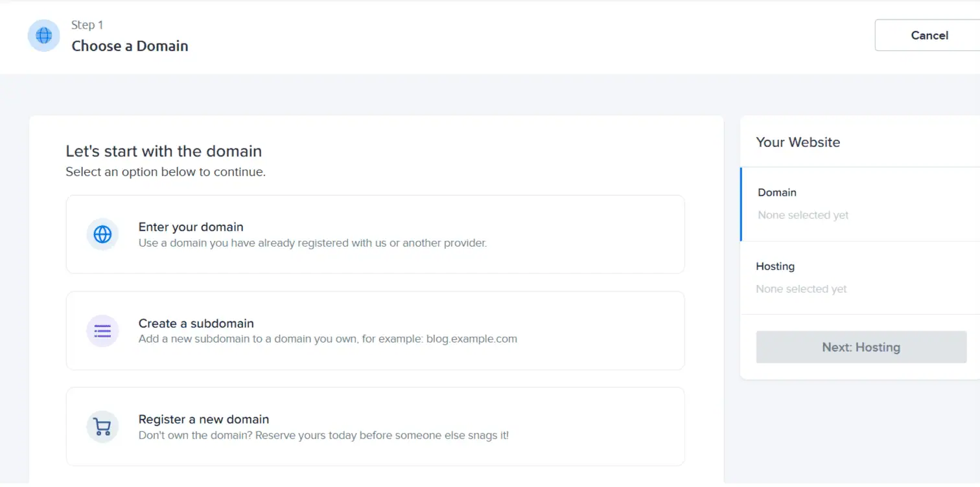Click the Next: Hosting button
The height and width of the screenshot is (487, 980).
pyautogui.click(x=861, y=347)
